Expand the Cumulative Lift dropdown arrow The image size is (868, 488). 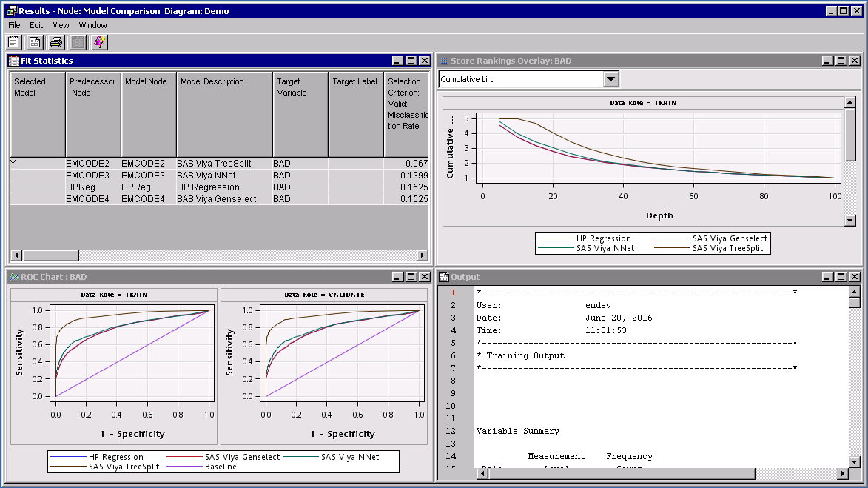pyautogui.click(x=610, y=79)
